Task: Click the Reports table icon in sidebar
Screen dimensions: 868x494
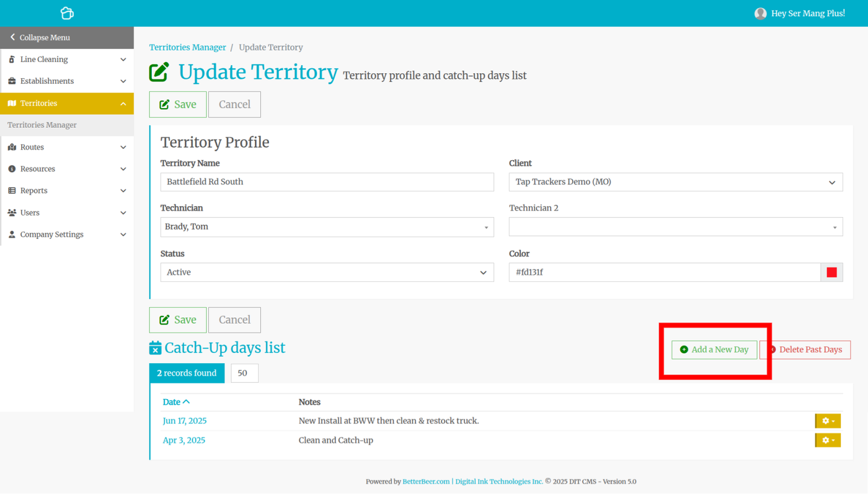Action: pos(12,191)
